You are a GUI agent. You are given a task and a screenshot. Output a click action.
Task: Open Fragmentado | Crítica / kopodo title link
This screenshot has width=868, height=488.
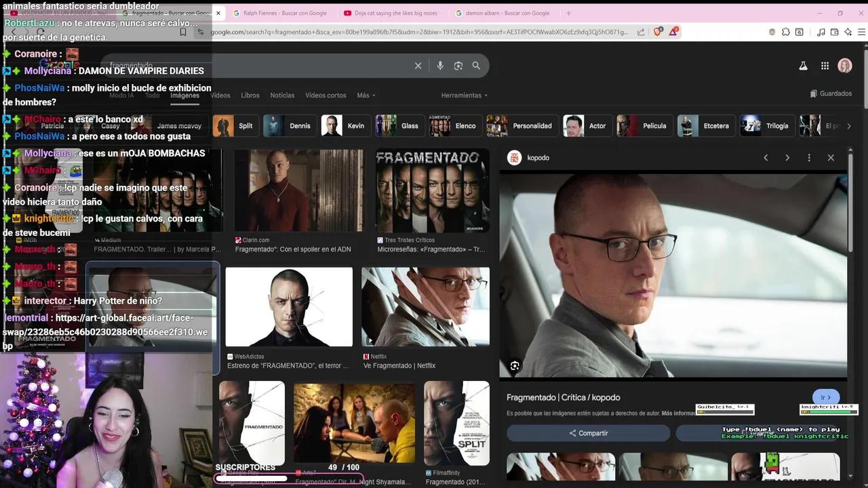coord(563,398)
